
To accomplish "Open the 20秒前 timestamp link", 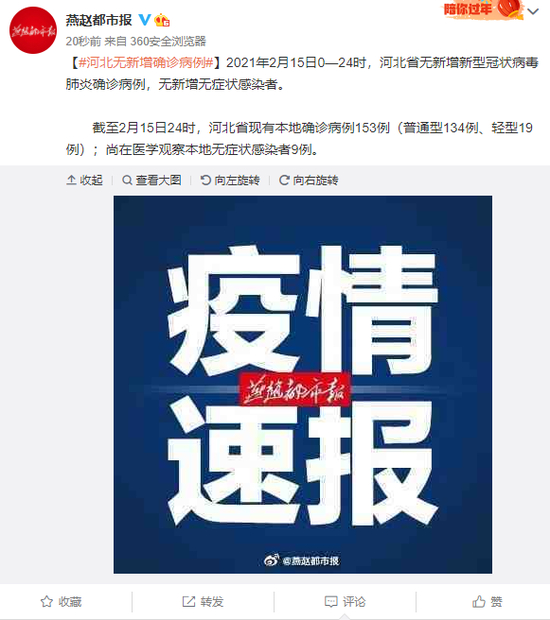I will click(x=83, y=41).
